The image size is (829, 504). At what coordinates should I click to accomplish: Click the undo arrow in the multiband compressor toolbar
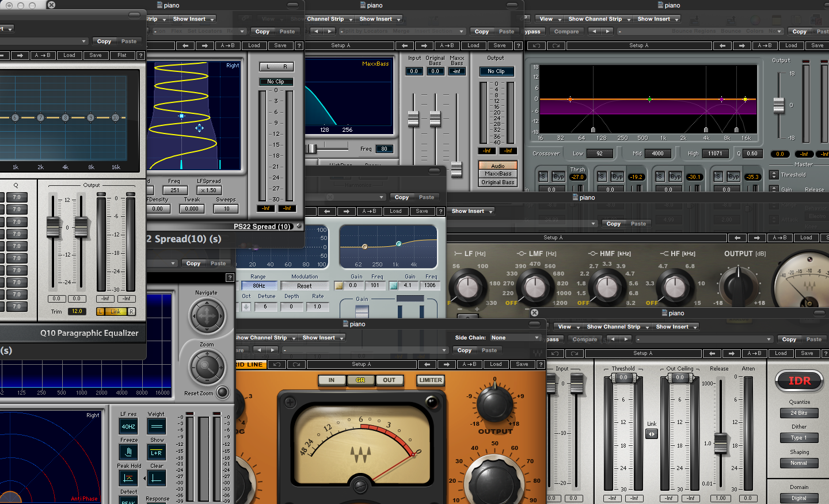tap(537, 45)
